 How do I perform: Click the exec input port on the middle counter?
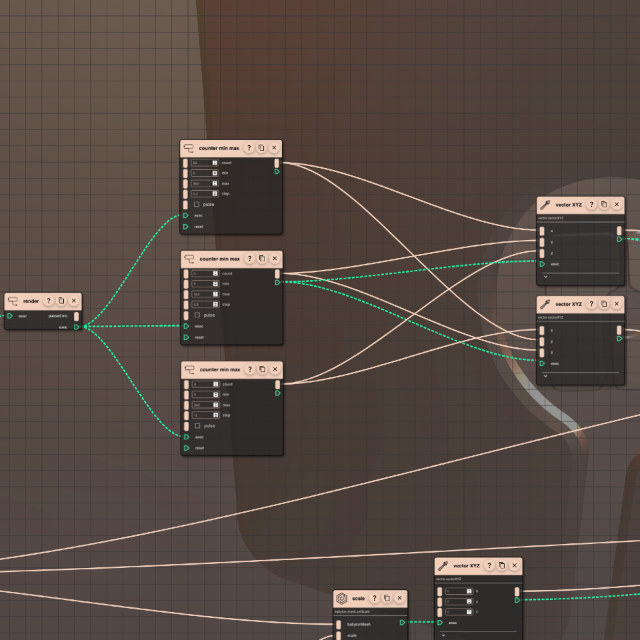click(x=187, y=326)
